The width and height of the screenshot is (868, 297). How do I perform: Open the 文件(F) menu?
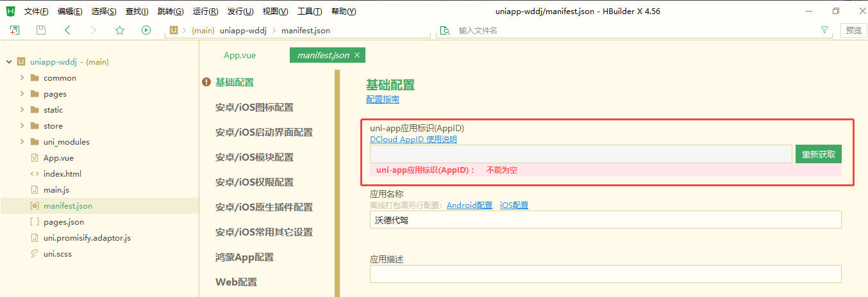tap(37, 12)
